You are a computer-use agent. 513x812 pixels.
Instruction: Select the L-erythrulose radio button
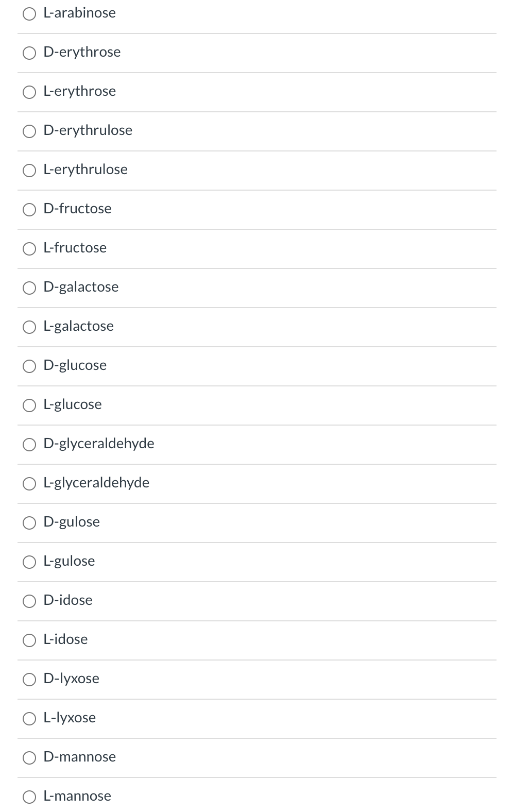tap(29, 170)
